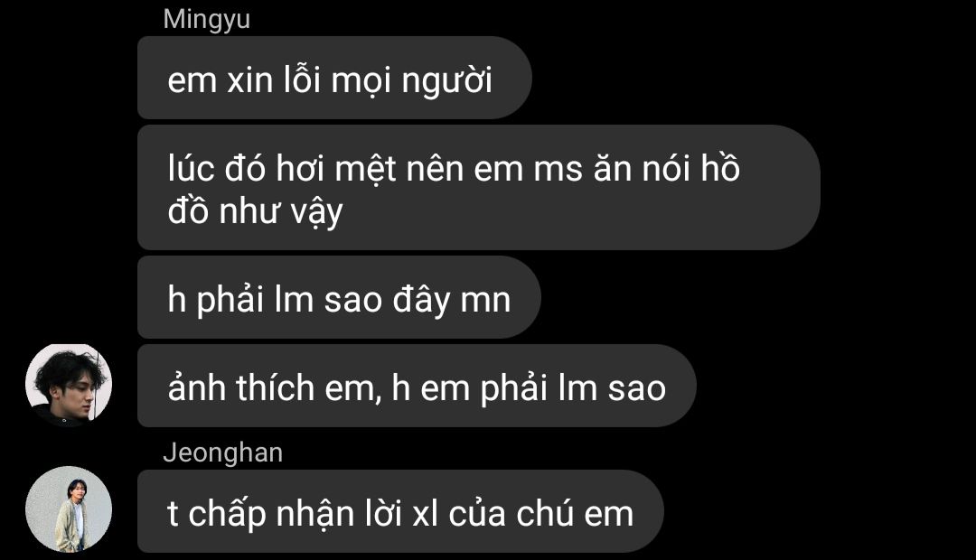Click the word 'người' in first message
This screenshot has width=976, height=560.
pos(447,81)
